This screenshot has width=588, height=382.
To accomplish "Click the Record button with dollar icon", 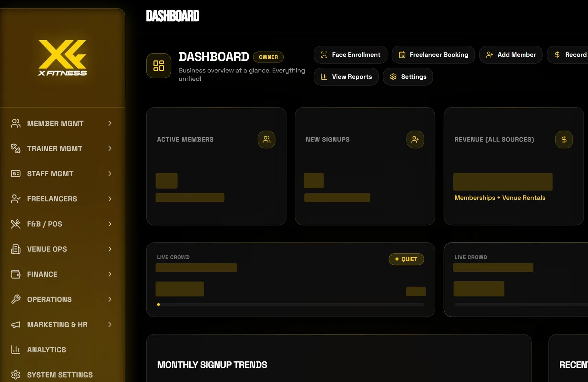I will pyautogui.click(x=568, y=55).
